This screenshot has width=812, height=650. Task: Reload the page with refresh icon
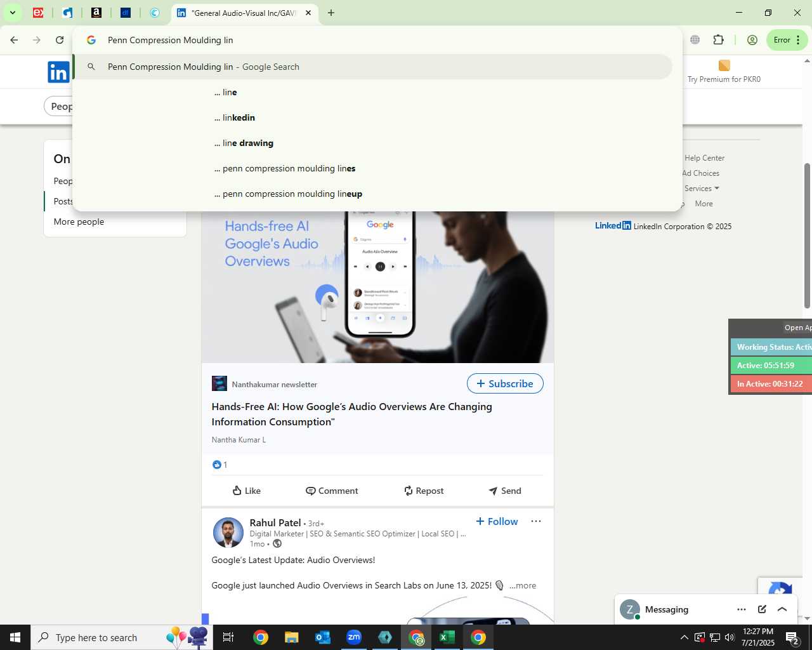(60, 40)
